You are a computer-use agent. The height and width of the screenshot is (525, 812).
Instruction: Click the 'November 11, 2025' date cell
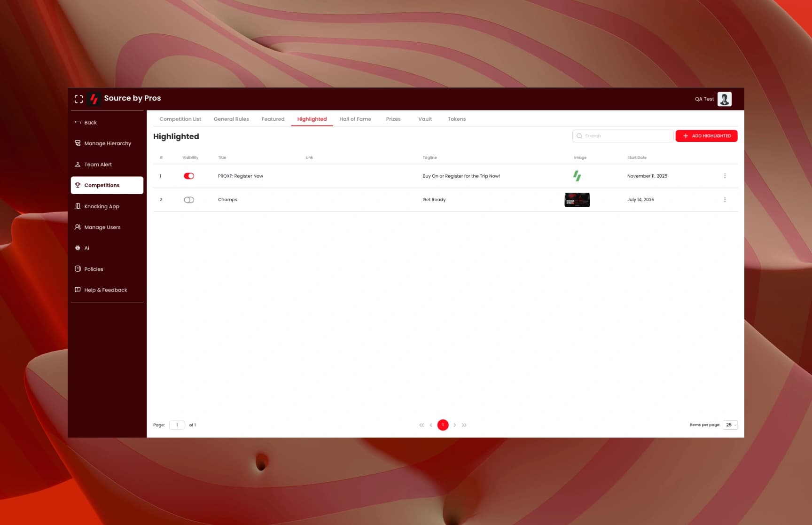[x=647, y=176]
